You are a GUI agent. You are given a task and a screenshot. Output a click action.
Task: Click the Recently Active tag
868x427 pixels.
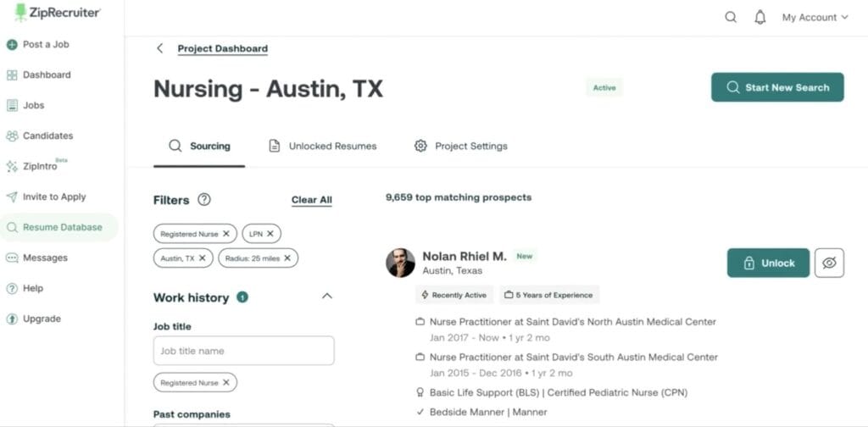454,295
